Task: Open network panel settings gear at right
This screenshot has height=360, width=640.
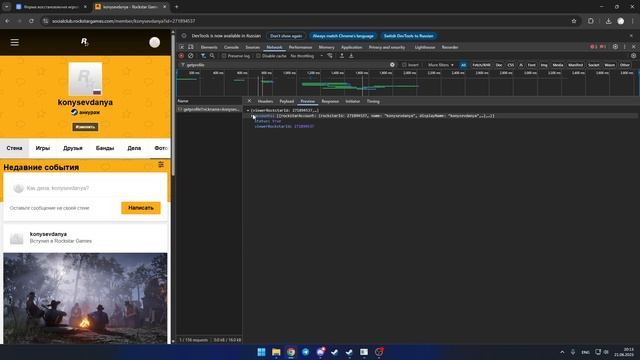Action: (633, 56)
